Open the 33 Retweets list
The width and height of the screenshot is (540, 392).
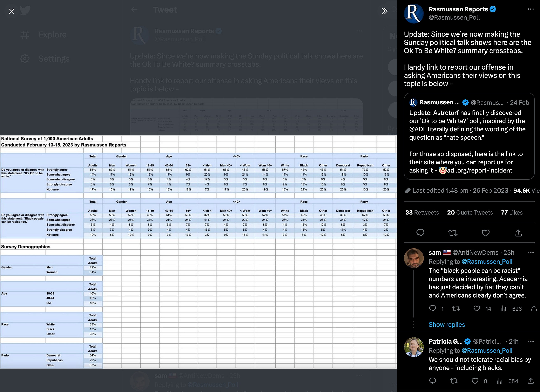point(422,212)
